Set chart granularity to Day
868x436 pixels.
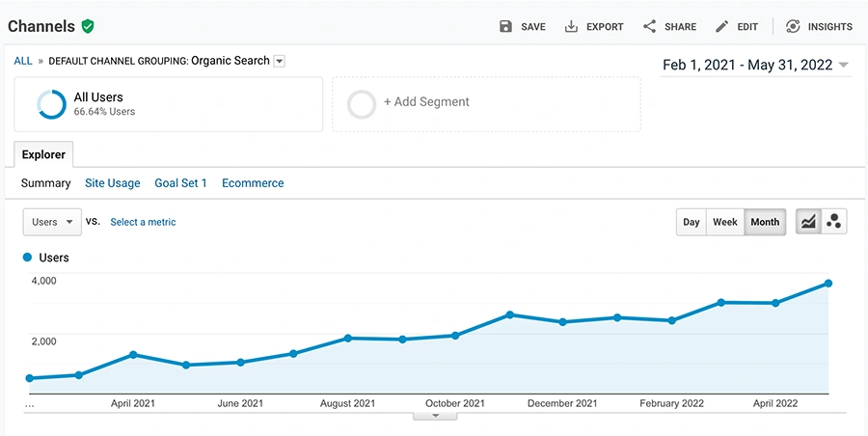(692, 222)
